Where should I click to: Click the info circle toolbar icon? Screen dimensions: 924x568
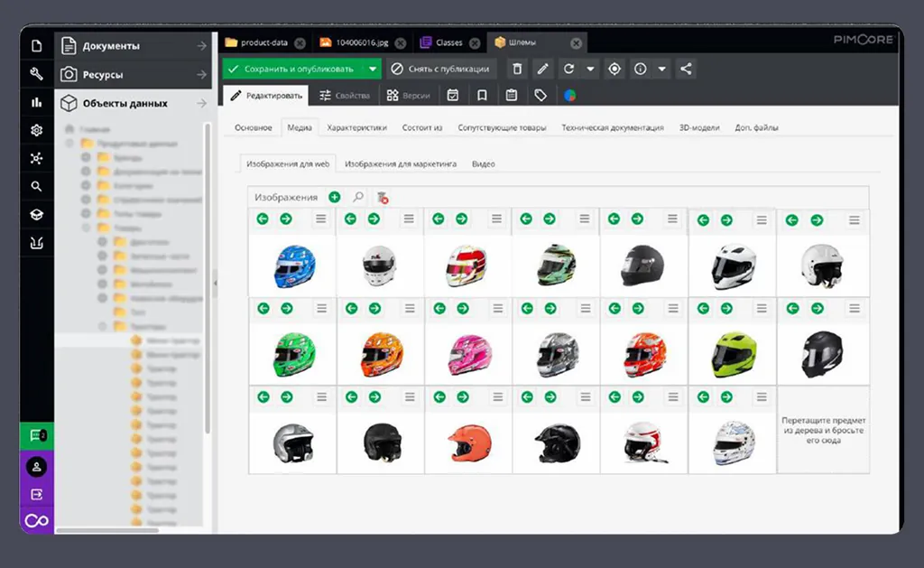(x=640, y=69)
